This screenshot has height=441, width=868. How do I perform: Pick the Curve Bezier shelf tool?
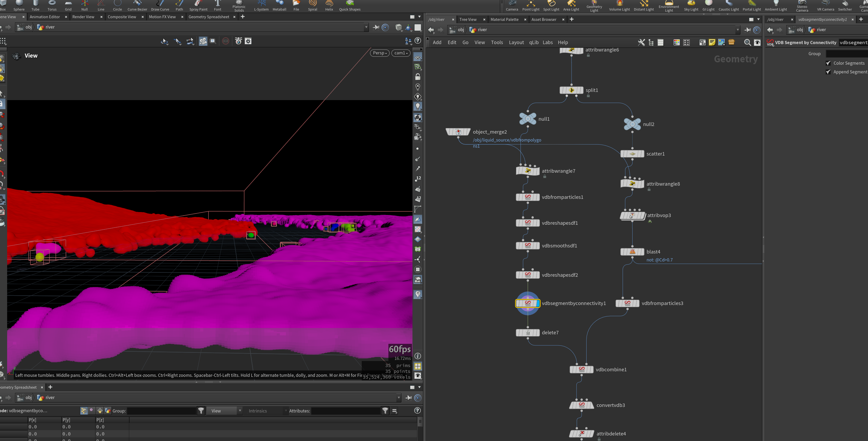(137, 6)
